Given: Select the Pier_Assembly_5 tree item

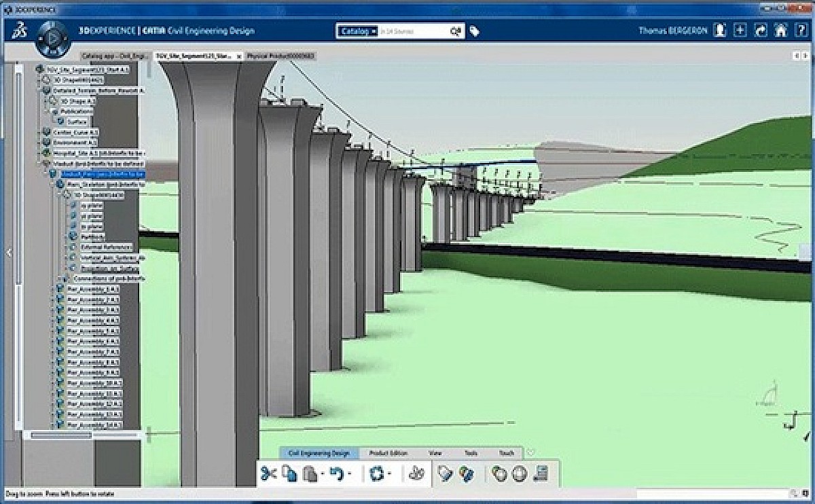Looking at the screenshot, I should [x=92, y=331].
